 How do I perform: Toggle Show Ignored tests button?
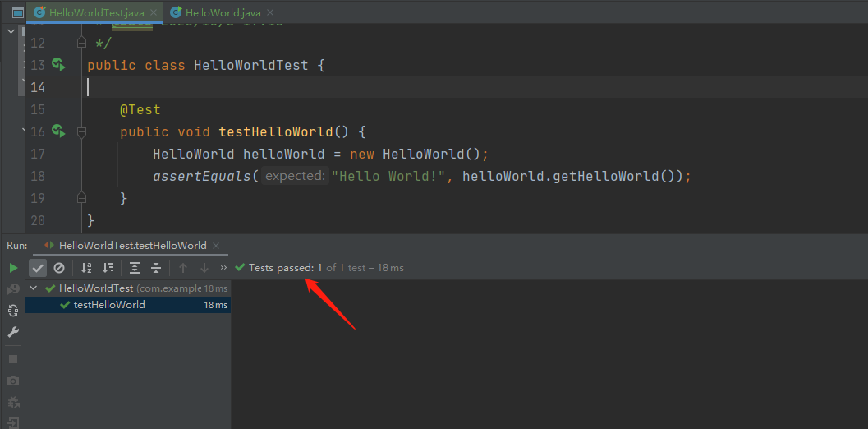58,268
